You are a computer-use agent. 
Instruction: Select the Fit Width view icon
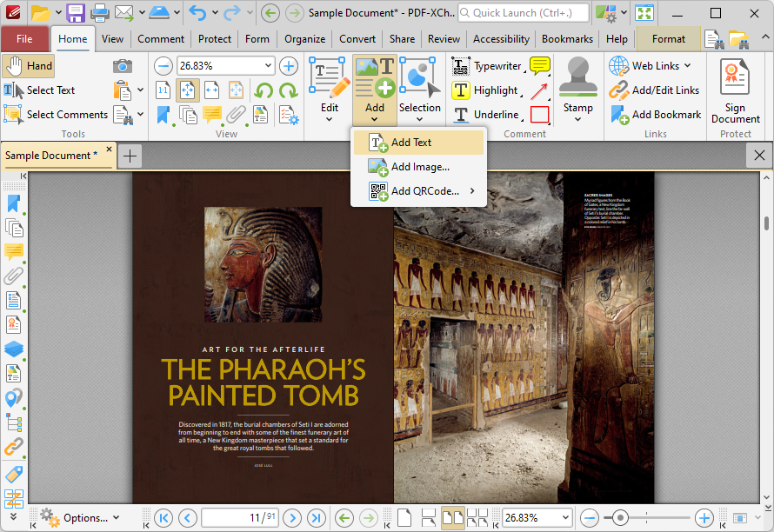(x=212, y=90)
